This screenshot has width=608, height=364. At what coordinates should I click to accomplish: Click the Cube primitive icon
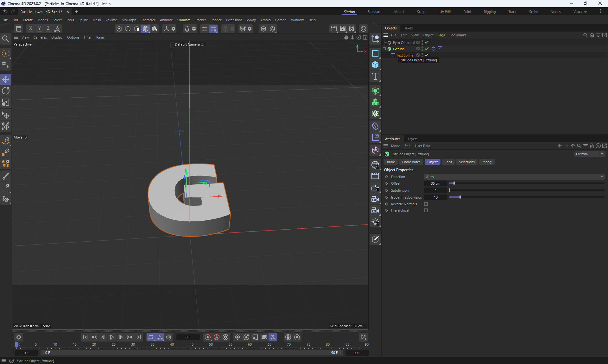[375, 65]
